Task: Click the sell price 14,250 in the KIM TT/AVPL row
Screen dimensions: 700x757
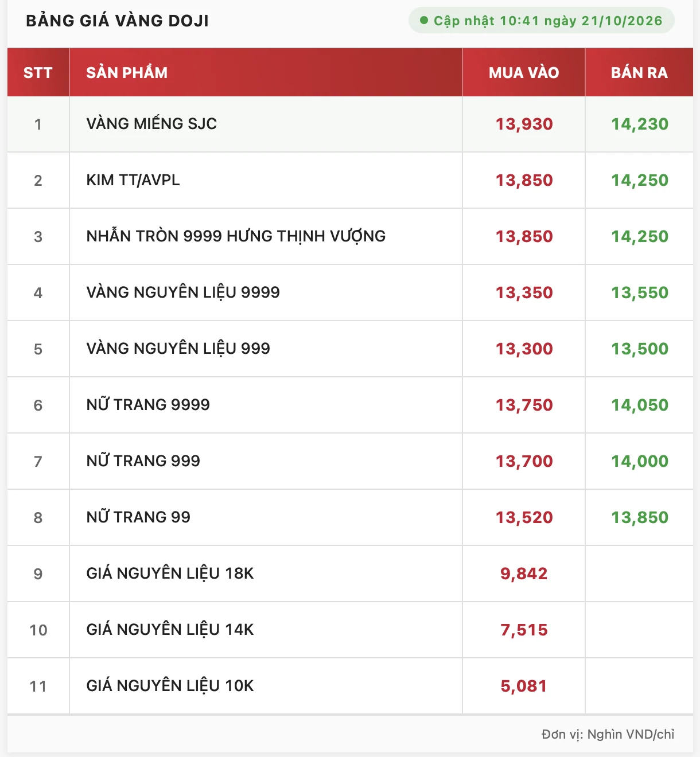Action: point(640,181)
